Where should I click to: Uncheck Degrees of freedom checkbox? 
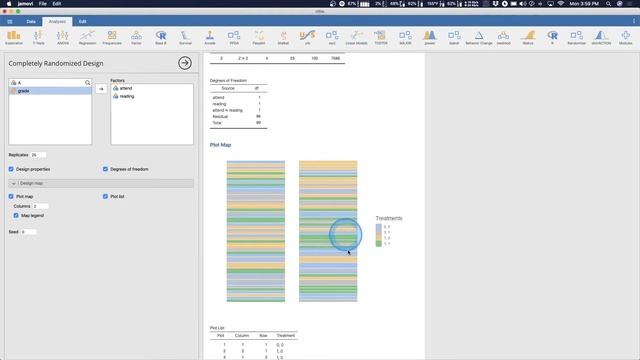tap(105, 169)
